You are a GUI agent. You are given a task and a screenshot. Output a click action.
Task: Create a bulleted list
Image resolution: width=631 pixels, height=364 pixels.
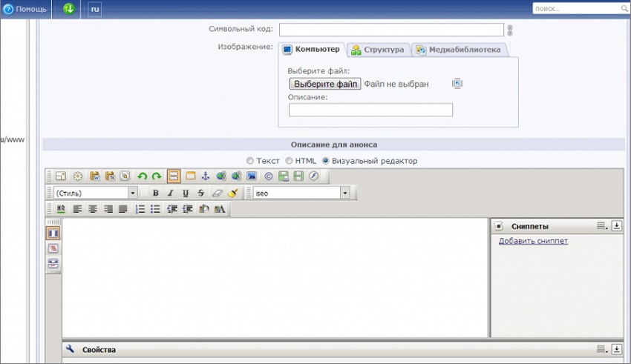tap(155, 209)
